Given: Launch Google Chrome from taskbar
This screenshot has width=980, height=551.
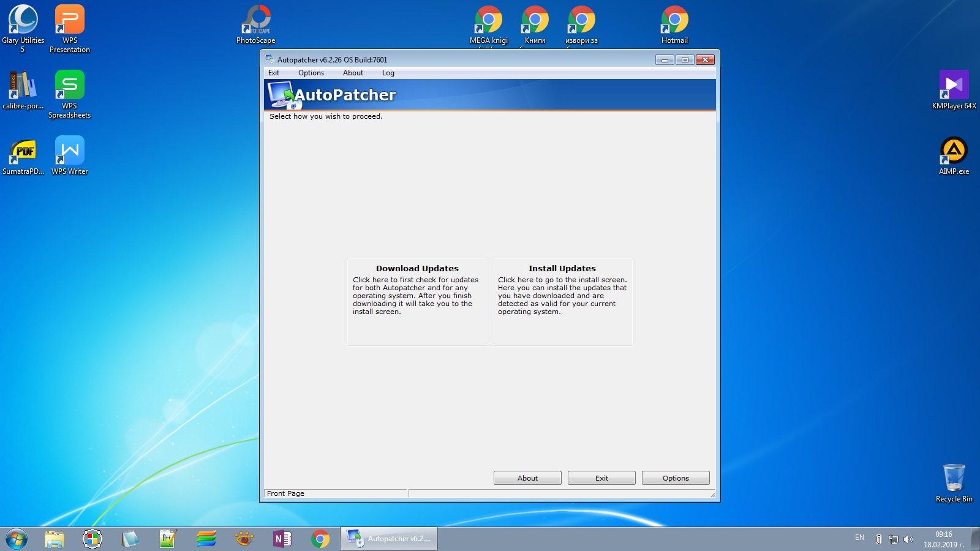Looking at the screenshot, I should 320,539.
